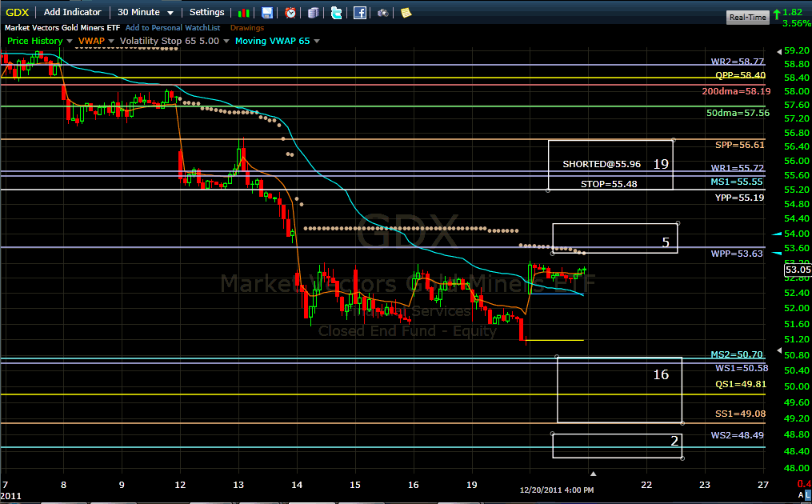
Task: Click the Add Indicator button
Action: (x=73, y=12)
